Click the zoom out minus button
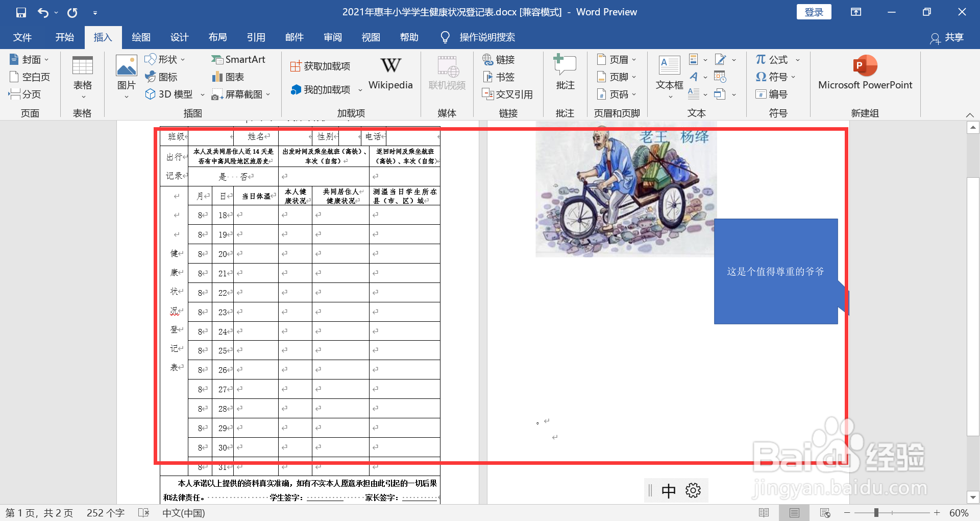980x521 pixels. [847, 513]
